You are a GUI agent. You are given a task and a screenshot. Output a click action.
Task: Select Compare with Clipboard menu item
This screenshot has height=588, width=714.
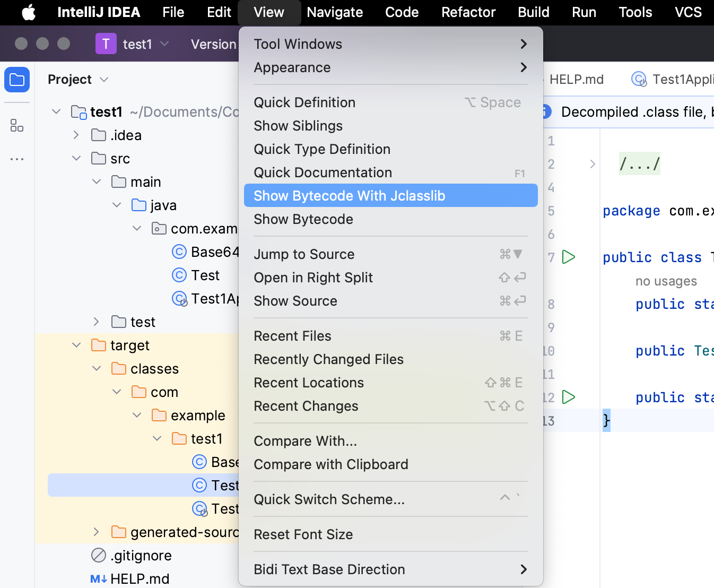click(x=331, y=464)
